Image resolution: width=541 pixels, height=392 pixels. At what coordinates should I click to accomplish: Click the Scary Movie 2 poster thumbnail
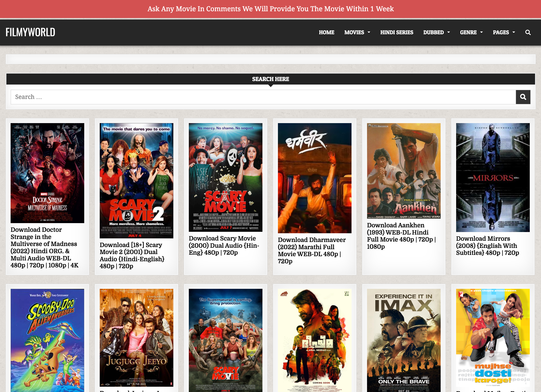pos(136,181)
